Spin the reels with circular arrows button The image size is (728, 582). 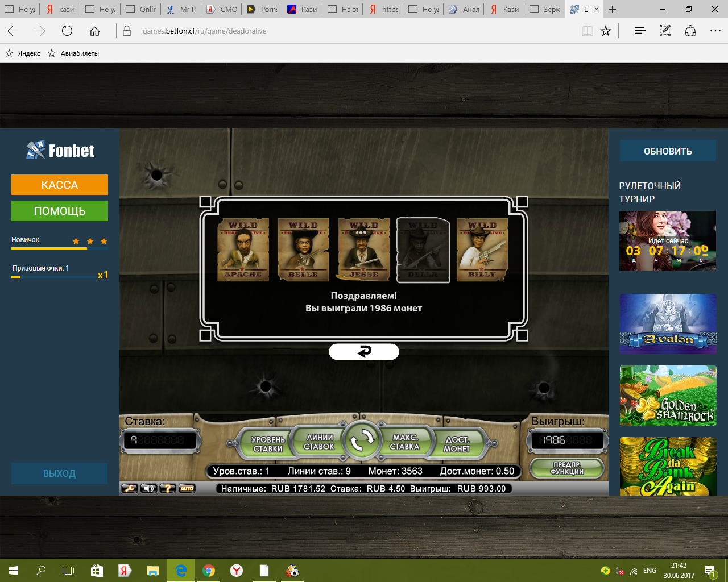pos(362,440)
